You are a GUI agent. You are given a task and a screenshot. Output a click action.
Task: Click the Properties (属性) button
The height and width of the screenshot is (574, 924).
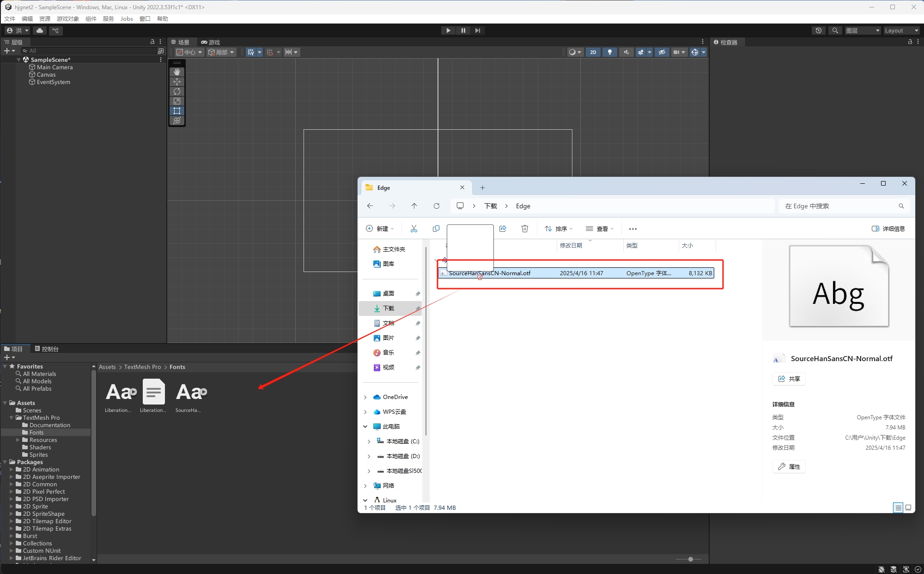click(789, 466)
